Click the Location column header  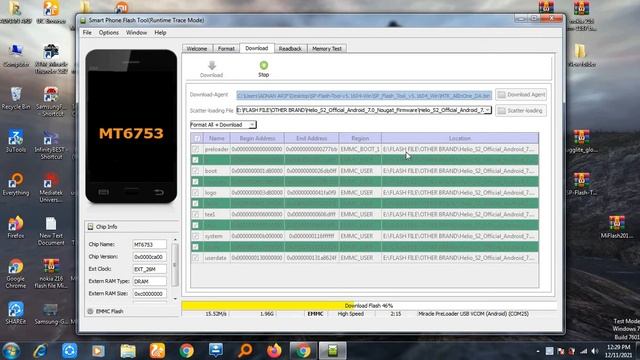click(460, 138)
